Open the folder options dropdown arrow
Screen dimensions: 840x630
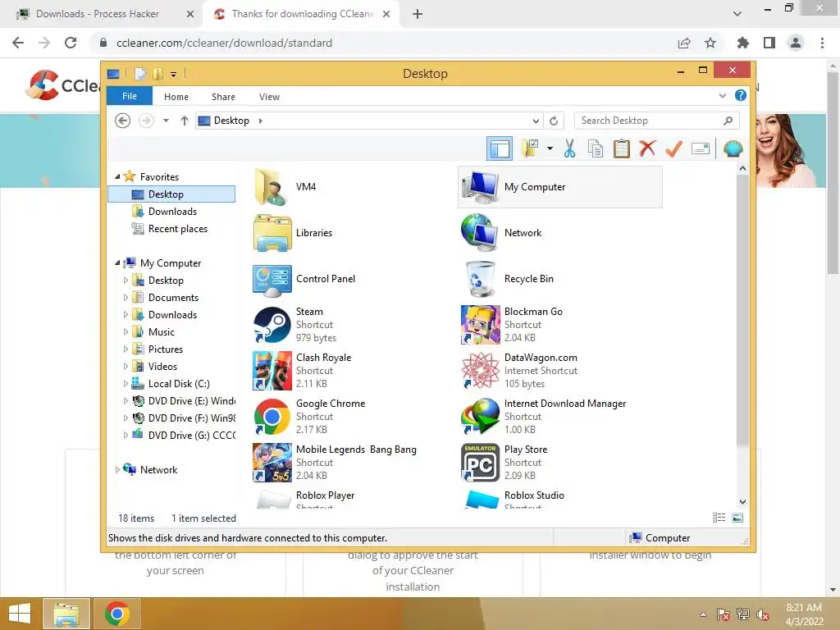click(x=550, y=148)
